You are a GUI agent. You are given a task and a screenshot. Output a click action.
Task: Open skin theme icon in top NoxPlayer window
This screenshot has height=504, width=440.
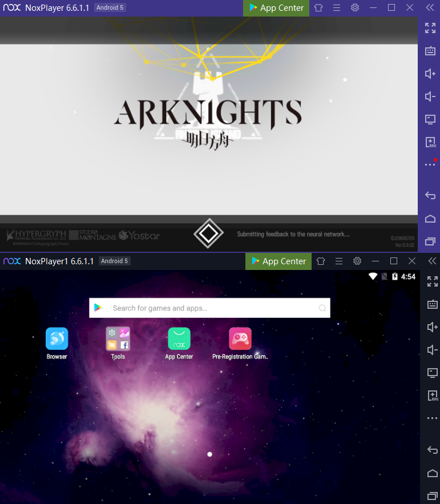pyautogui.click(x=318, y=8)
